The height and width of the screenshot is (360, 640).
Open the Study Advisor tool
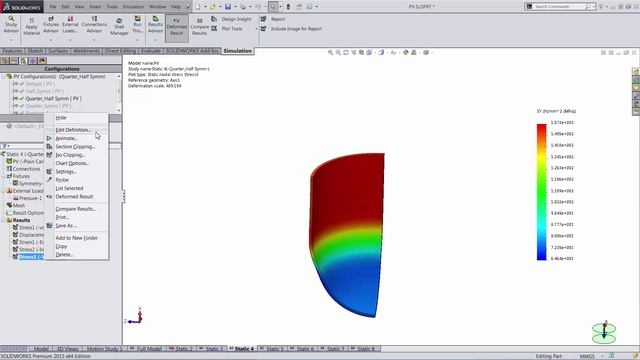pyautogui.click(x=11, y=24)
